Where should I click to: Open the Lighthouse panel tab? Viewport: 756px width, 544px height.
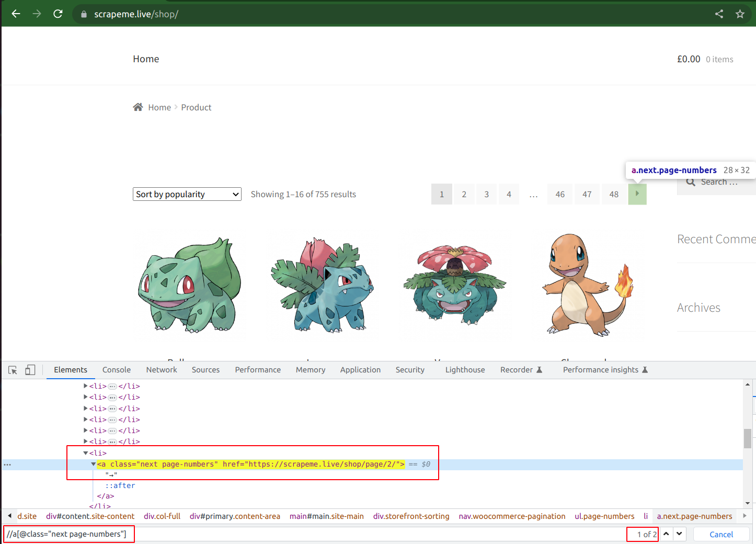click(464, 370)
